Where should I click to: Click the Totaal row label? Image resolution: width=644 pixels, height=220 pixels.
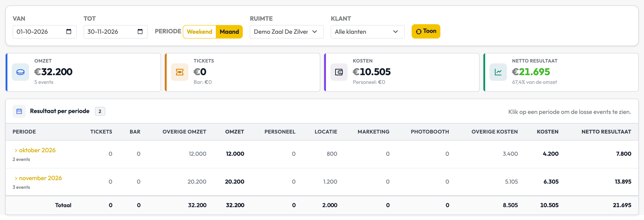[63, 205]
